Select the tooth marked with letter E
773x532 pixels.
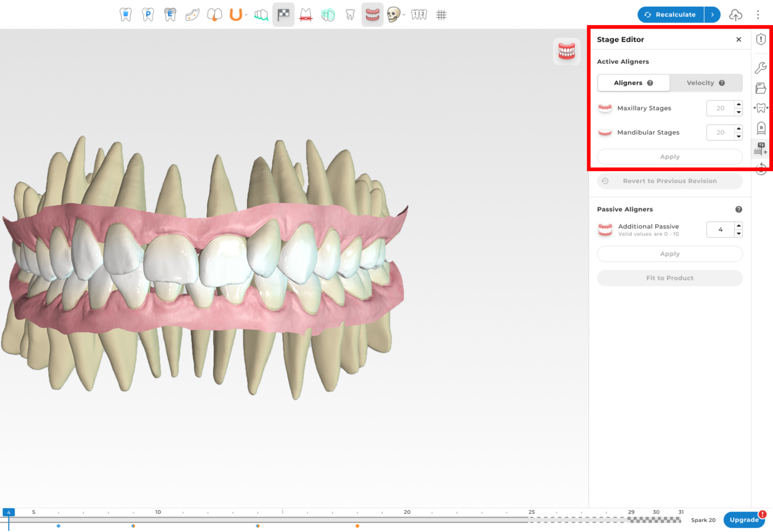(169, 15)
